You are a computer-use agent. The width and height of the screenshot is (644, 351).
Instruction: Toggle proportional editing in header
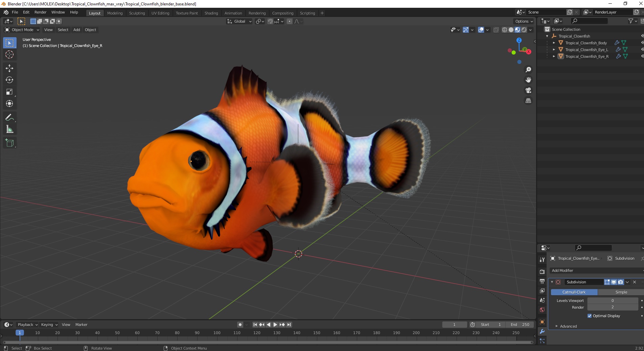(290, 21)
